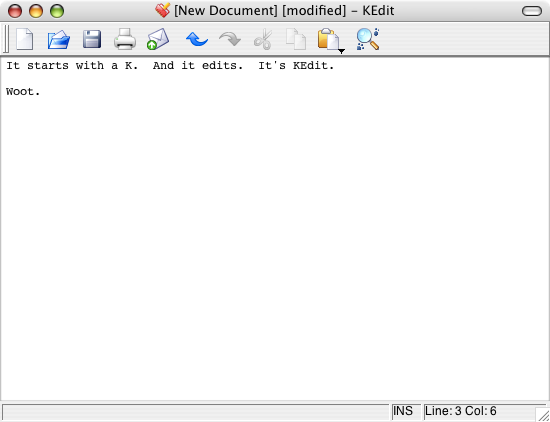Click on the word KEdit in text

[x=310, y=66]
